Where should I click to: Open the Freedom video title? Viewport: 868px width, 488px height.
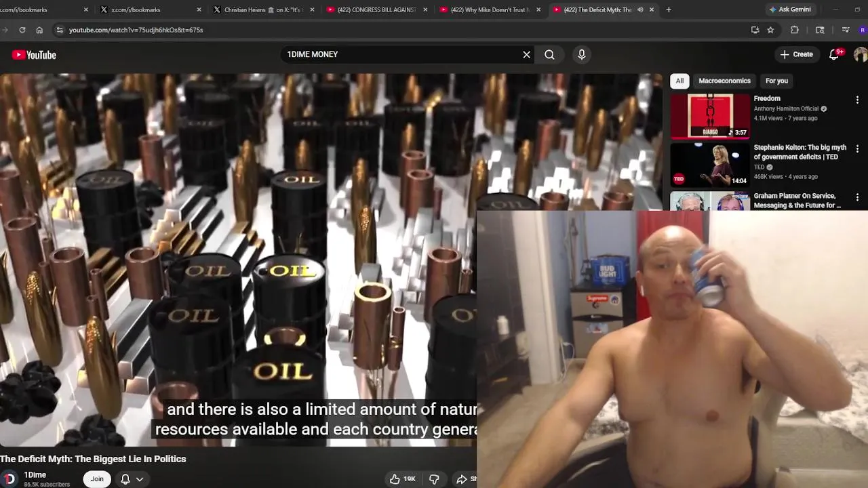[767, 98]
